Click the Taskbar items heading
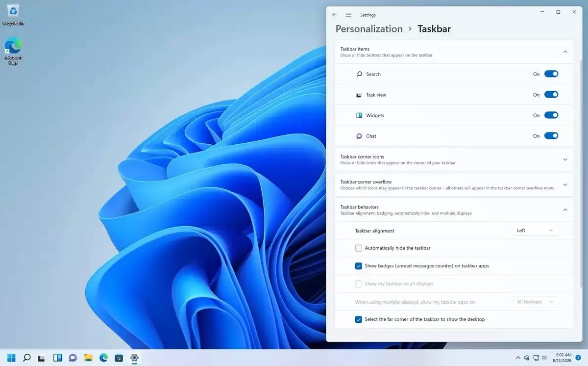Viewport: 588px width, 366px height. (355, 49)
